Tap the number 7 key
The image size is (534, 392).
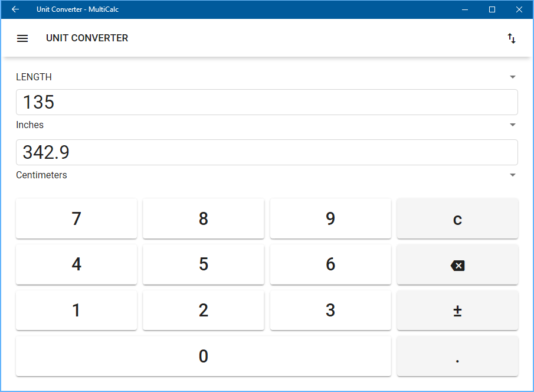(x=76, y=218)
